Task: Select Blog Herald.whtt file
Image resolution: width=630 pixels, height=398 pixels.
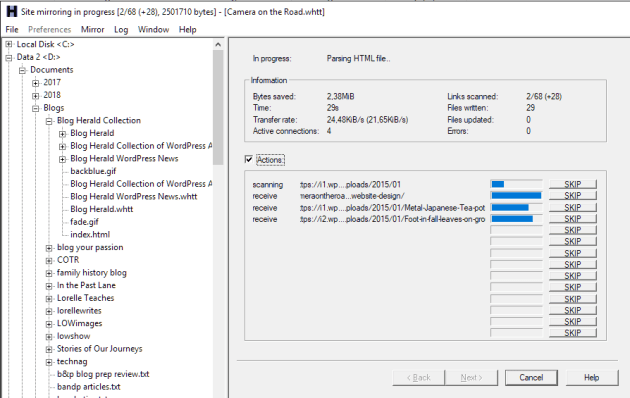Action: 102,209
